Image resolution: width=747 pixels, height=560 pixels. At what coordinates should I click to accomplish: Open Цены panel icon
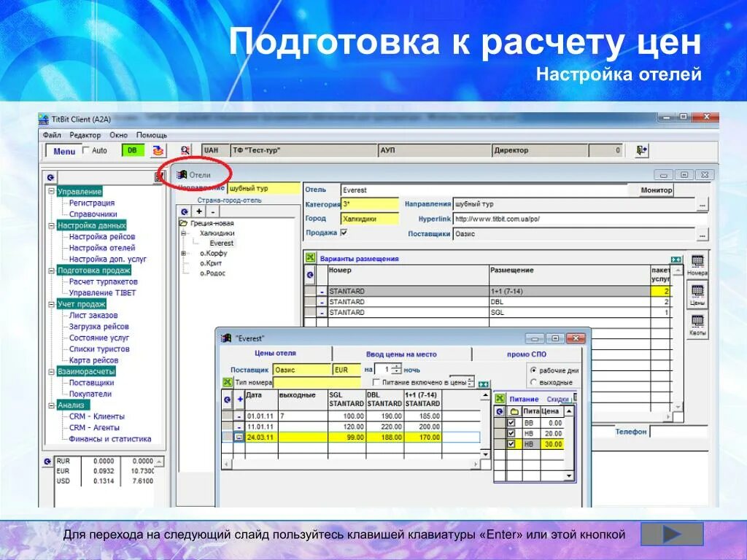click(x=697, y=295)
